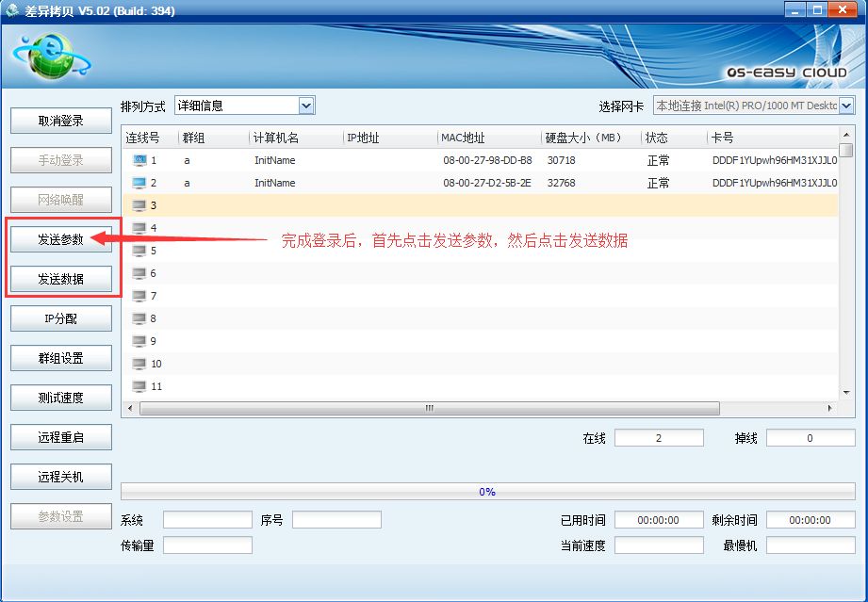The width and height of the screenshot is (868, 602).
Task: Click the 取消登录 button
Action: tap(61, 121)
